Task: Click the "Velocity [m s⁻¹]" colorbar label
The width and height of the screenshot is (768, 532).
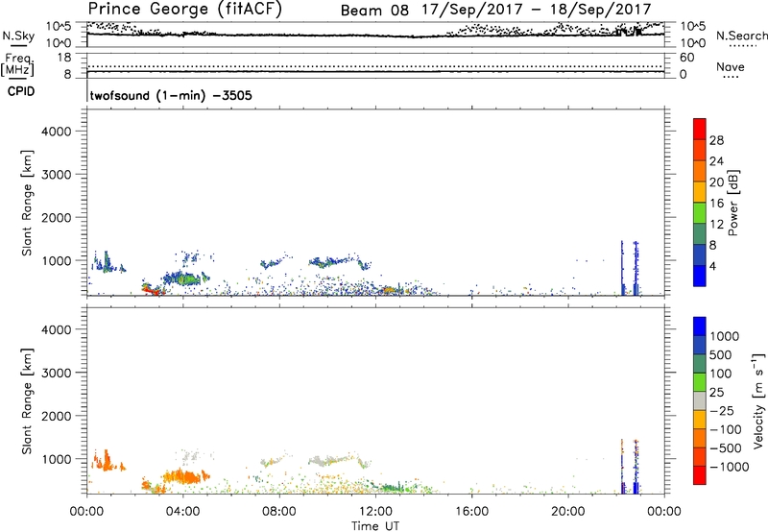Action: [x=758, y=400]
